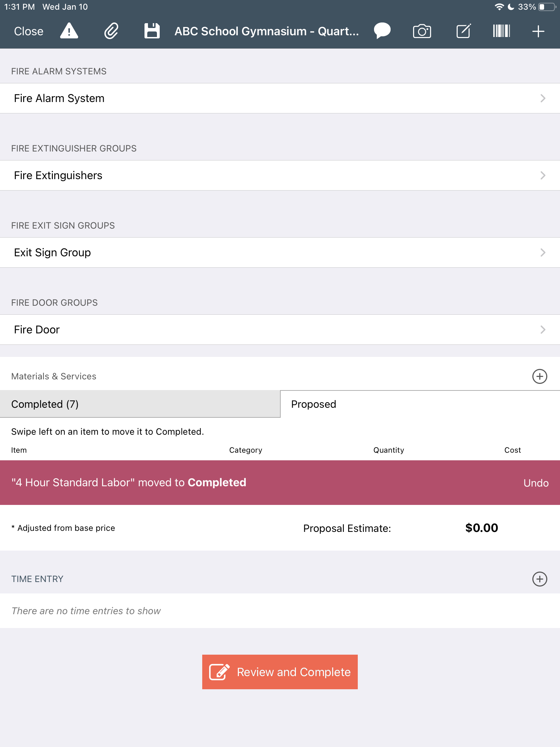Image resolution: width=560 pixels, height=747 pixels.
Task: Select the Proposed tab
Action: (x=420, y=404)
